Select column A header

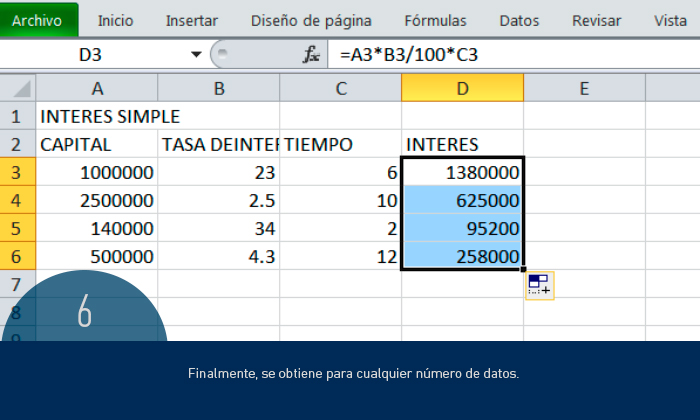[x=97, y=89]
